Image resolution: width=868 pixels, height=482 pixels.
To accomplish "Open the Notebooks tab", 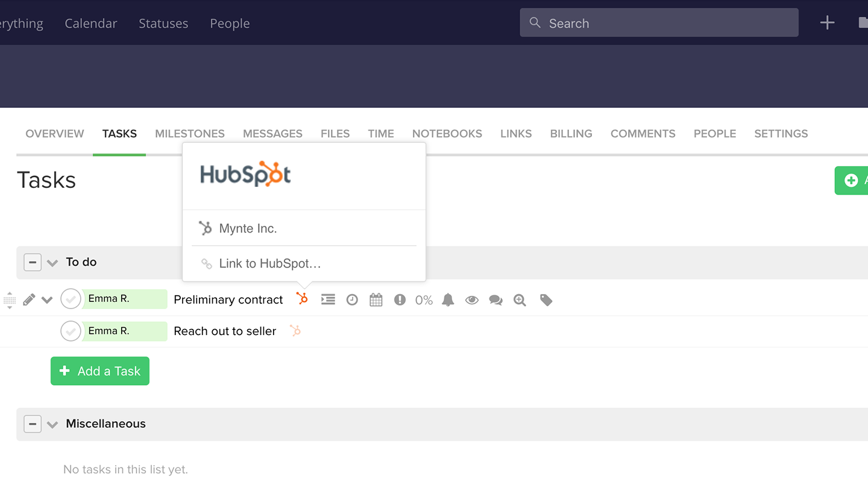I will [x=447, y=134].
